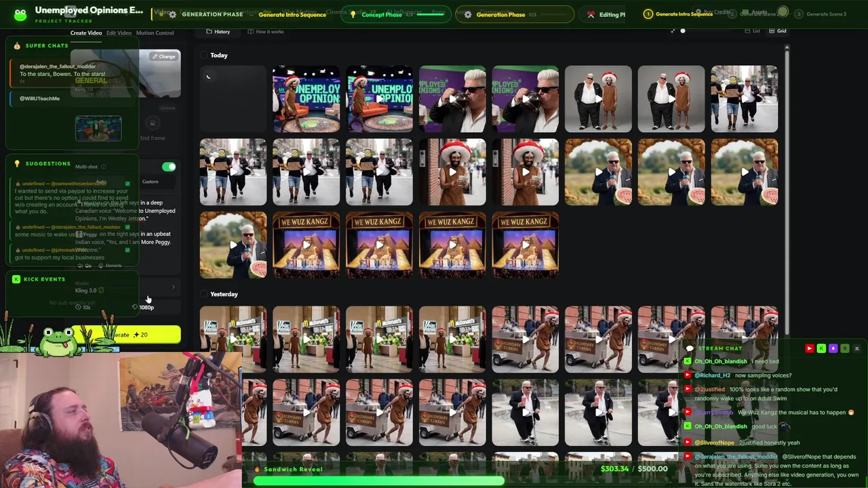The height and width of the screenshot is (488, 868).
Task: Change the 1080p resolution setting
Action: (x=143, y=307)
